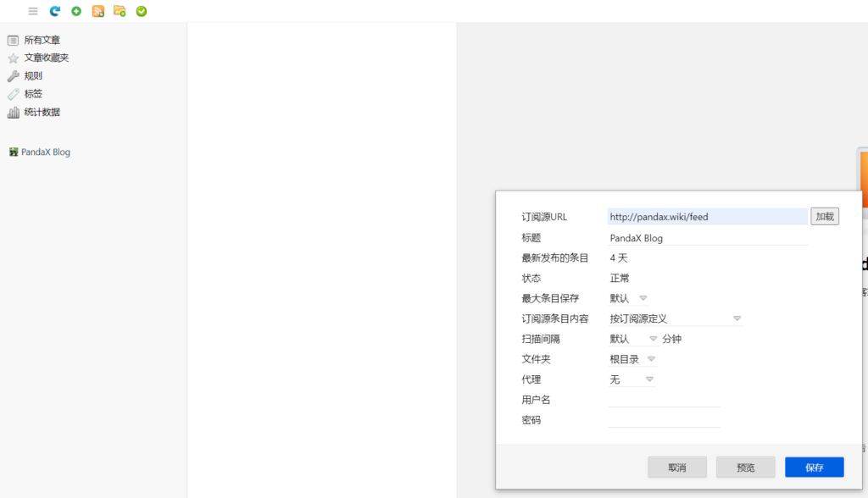Viewport: 868px width, 498px height.
Task: Click the 订阅源URL input field
Action: 708,216
